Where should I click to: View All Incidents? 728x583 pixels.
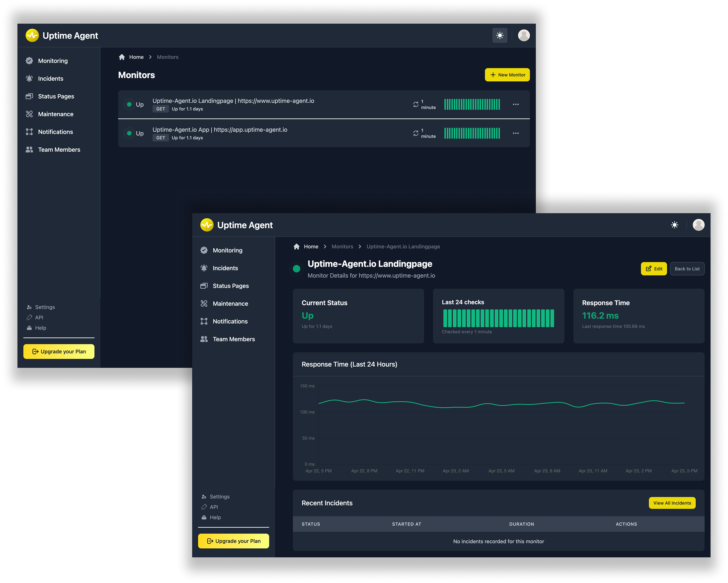point(672,503)
